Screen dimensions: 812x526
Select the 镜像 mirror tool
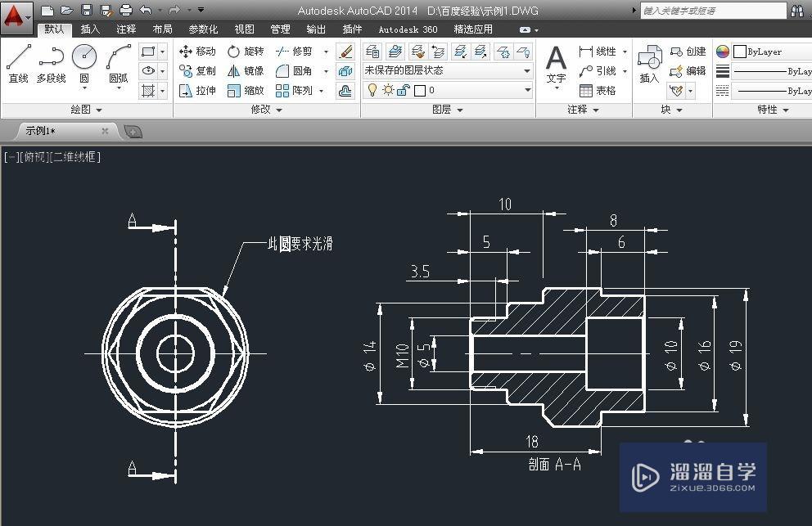[246, 71]
